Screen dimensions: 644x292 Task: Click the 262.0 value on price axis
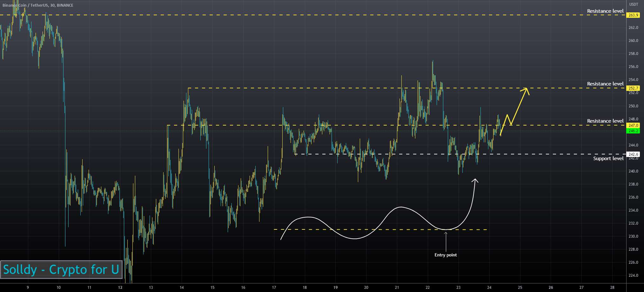(633, 28)
